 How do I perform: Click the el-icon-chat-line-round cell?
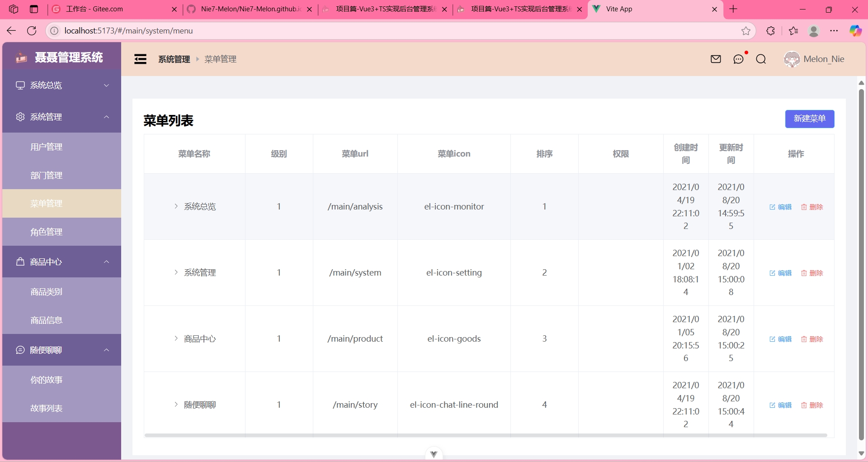click(x=454, y=405)
